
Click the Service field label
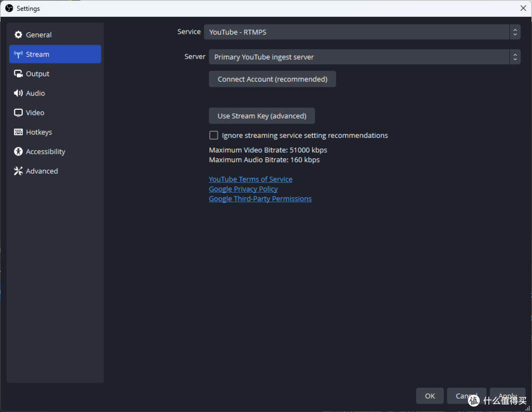(189, 32)
